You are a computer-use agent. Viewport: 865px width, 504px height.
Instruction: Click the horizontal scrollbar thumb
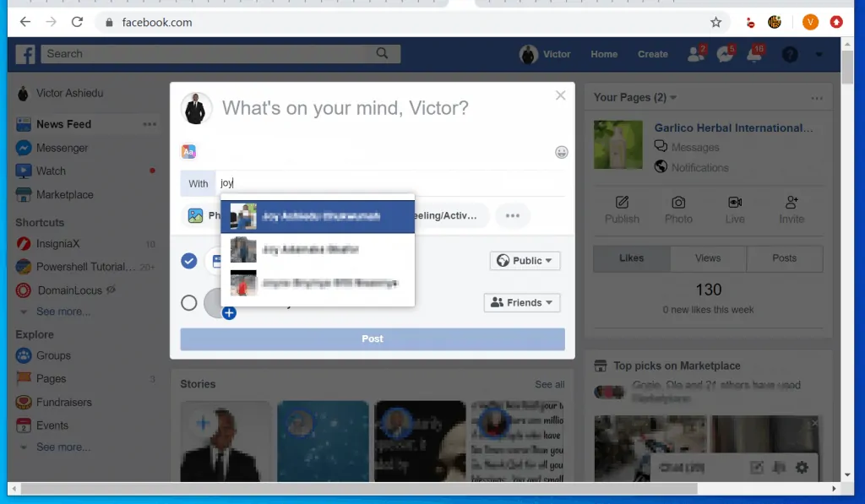[358, 489]
